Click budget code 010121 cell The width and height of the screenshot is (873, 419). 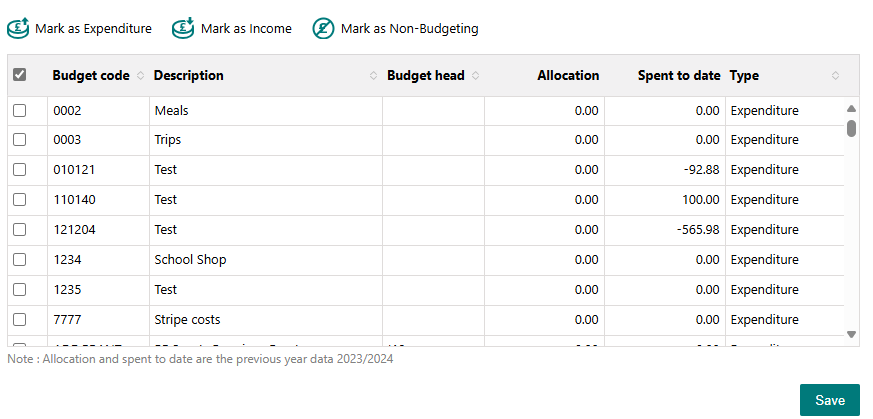pyautogui.click(x=99, y=170)
